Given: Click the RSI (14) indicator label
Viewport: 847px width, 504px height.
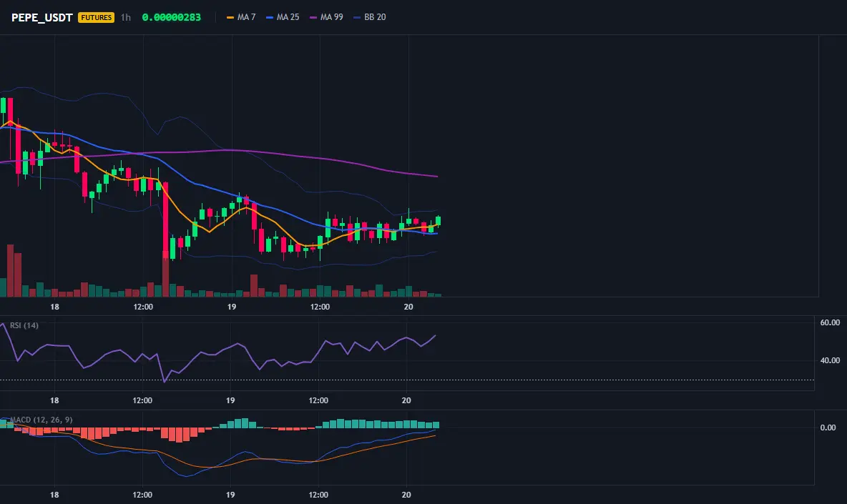Looking at the screenshot, I should point(24,325).
